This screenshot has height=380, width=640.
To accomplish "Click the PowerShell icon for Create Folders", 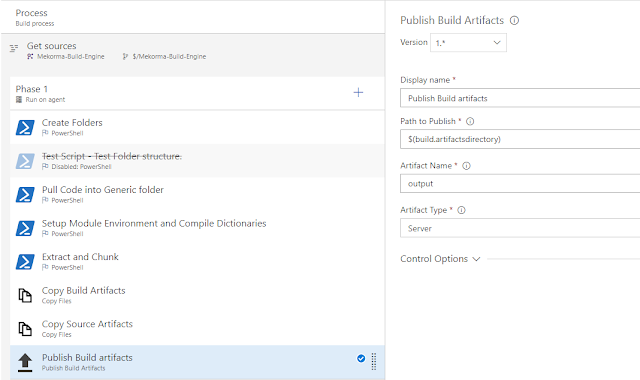I will pyautogui.click(x=25, y=127).
